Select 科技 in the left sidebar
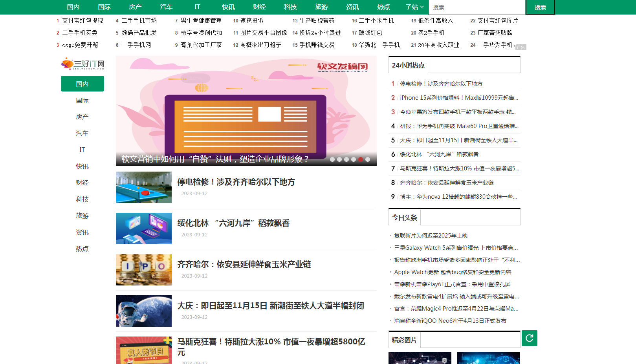This screenshot has width=636, height=364. (82, 199)
